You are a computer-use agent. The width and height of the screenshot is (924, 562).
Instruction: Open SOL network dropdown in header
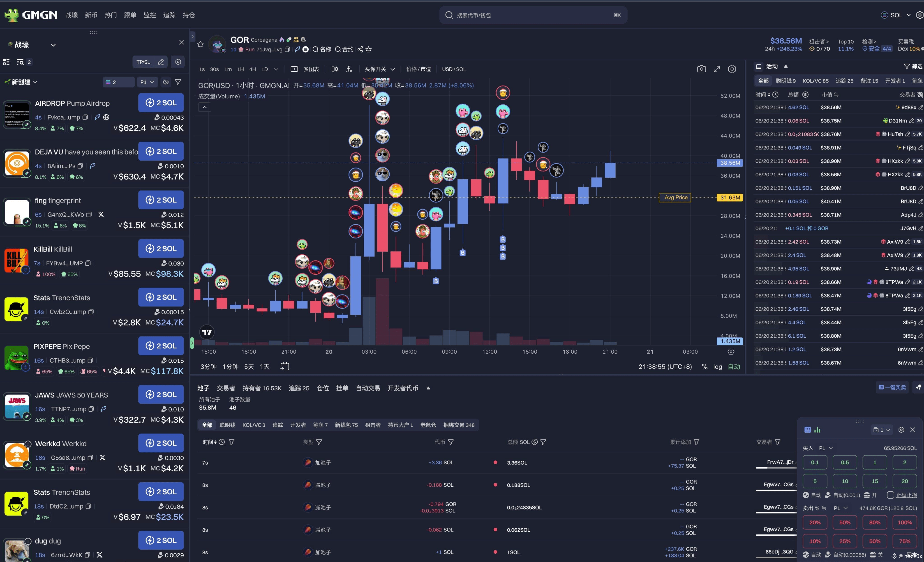coord(896,15)
